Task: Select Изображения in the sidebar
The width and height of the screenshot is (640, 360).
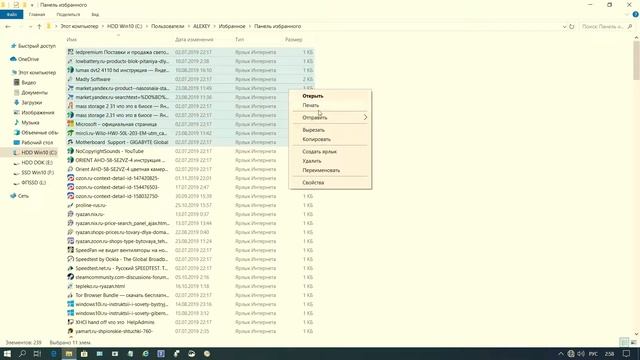Action: point(38,113)
